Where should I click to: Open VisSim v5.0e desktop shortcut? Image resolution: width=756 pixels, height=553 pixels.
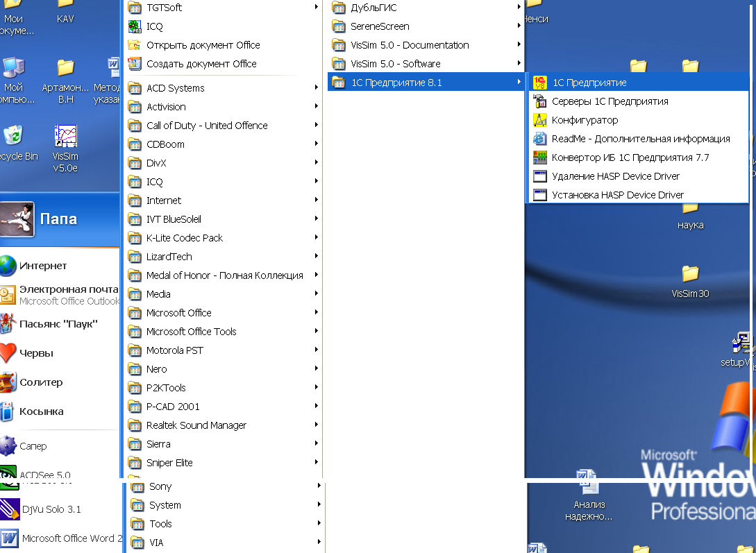click(65, 148)
